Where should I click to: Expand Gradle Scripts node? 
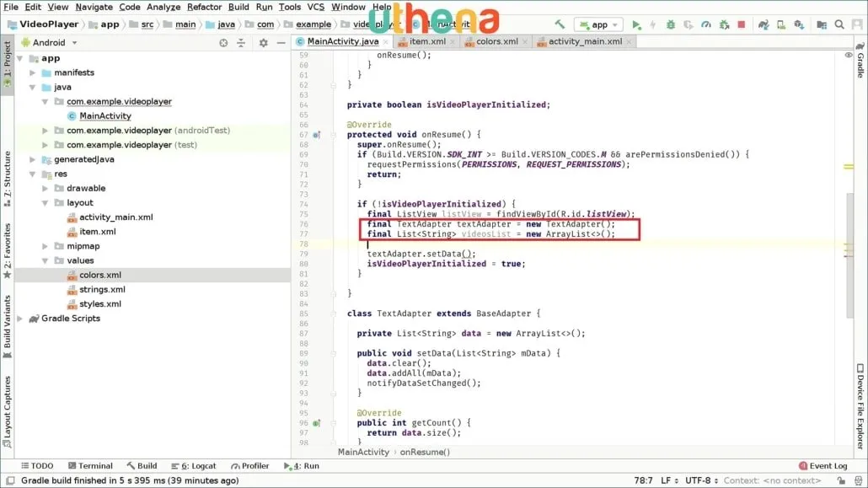(20, 319)
